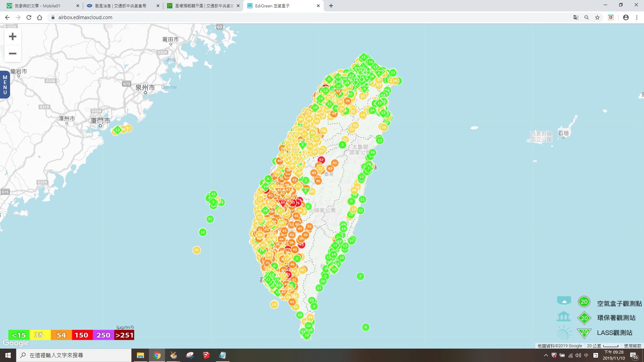Go back to the previous page

point(7,17)
